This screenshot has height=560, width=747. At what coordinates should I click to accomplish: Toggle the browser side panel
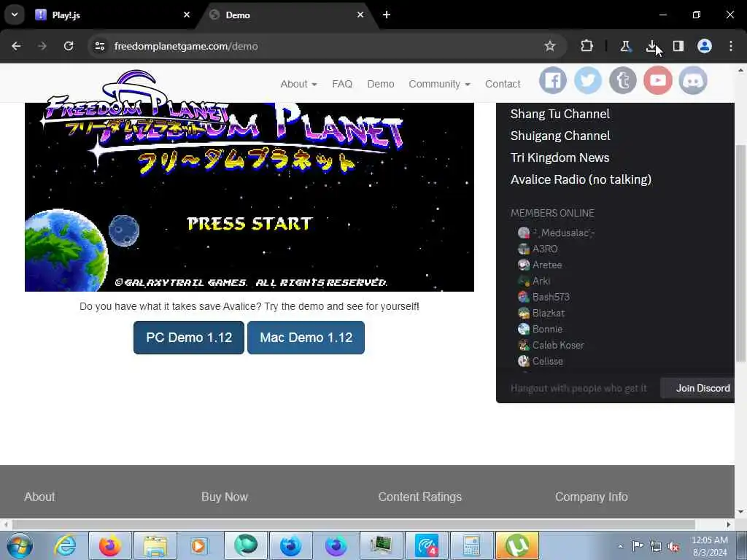(678, 46)
